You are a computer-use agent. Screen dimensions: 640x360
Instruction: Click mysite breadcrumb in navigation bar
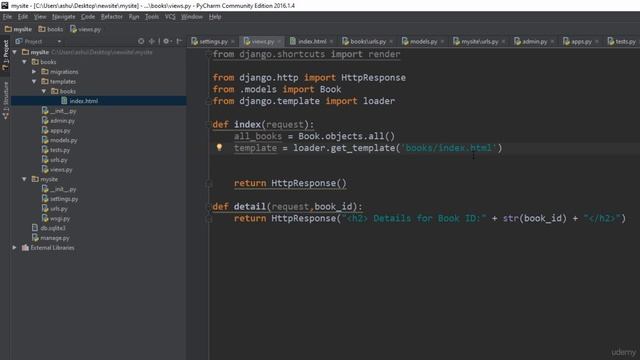18,29
